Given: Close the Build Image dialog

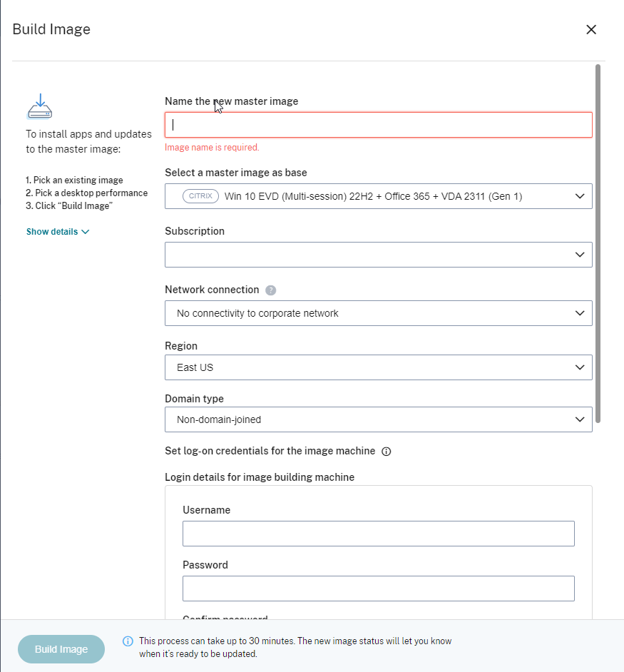Looking at the screenshot, I should click(590, 29).
